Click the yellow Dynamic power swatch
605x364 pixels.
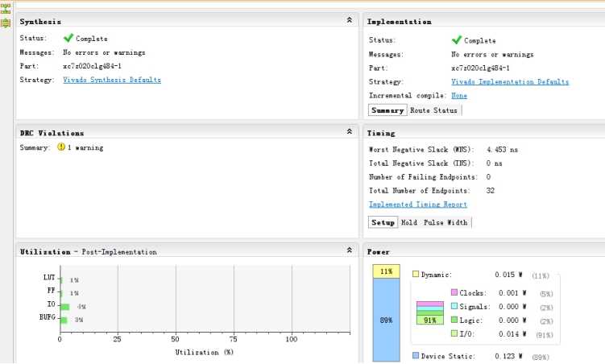(x=416, y=274)
